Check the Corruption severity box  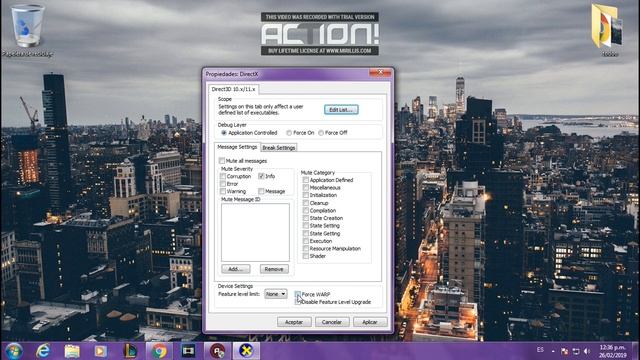click(x=222, y=176)
